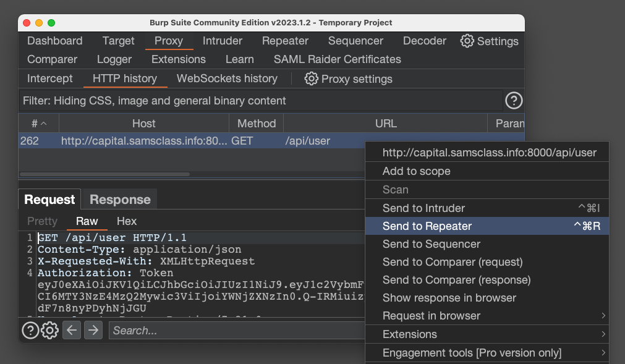Sort by the # column header

[x=38, y=124]
